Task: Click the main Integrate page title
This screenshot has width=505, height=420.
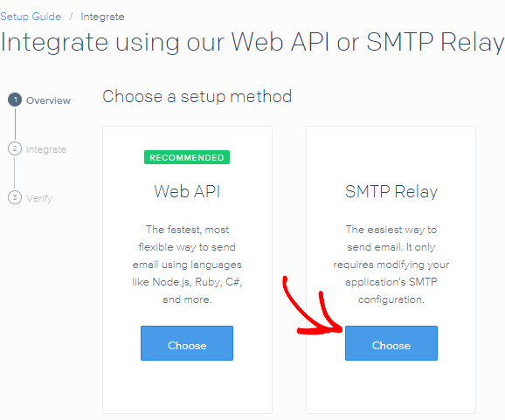Action: coord(252,42)
